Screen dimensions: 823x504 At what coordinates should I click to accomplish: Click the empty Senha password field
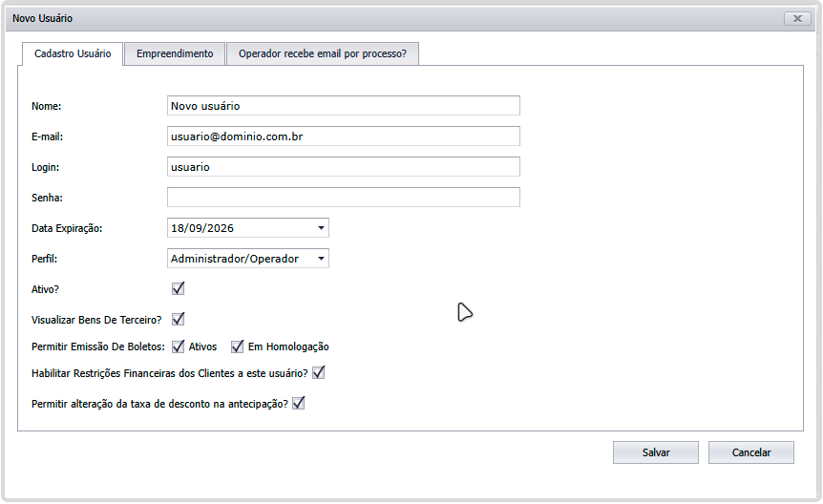point(343,198)
